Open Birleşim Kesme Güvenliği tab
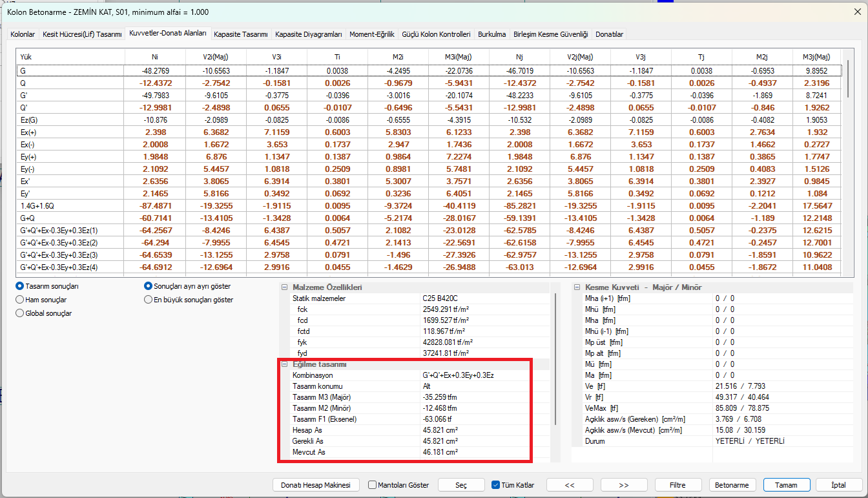Image resolution: width=868 pixels, height=498 pixels. pos(551,34)
